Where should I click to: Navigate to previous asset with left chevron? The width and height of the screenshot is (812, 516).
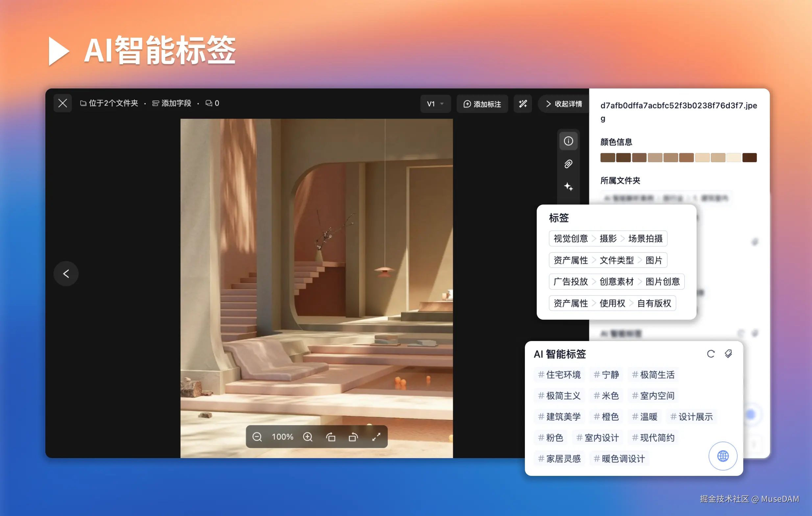[66, 274]
